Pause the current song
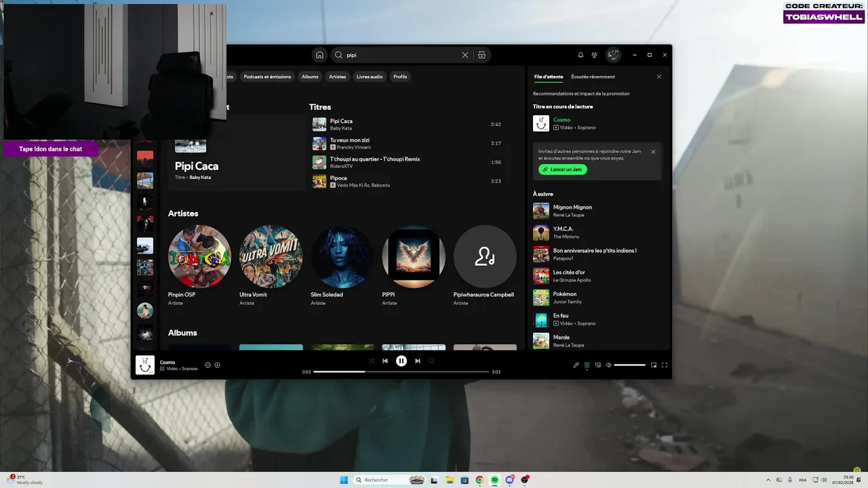The height and width of the screenshot is (488, 868). (401, 361)
